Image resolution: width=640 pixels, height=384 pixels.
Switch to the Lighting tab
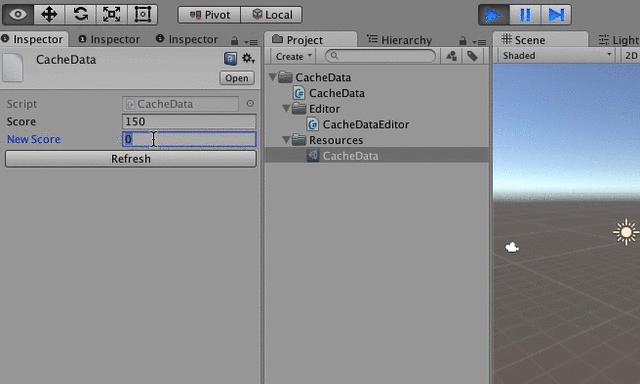coord(618,40)
